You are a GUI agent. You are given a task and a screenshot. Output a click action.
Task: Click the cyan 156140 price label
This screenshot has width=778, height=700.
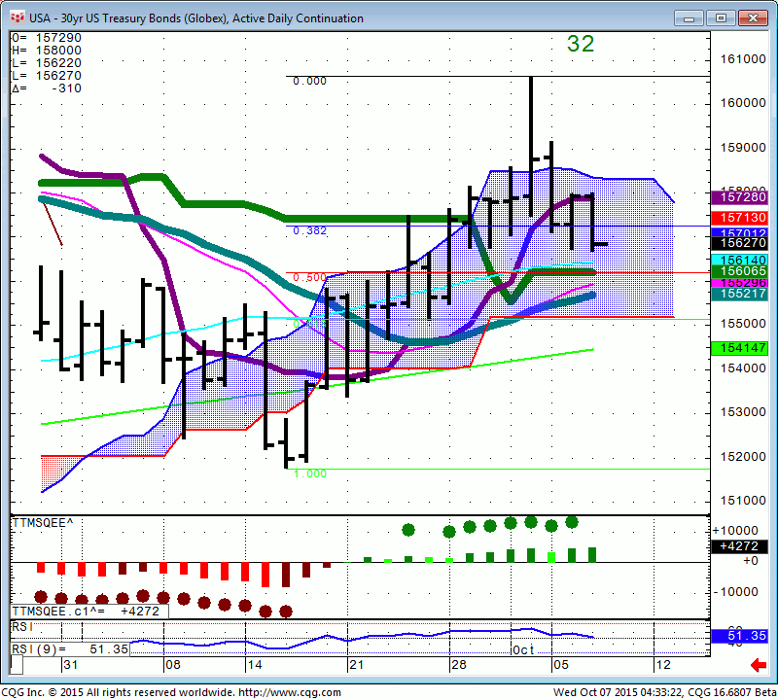tap(739, 260)
